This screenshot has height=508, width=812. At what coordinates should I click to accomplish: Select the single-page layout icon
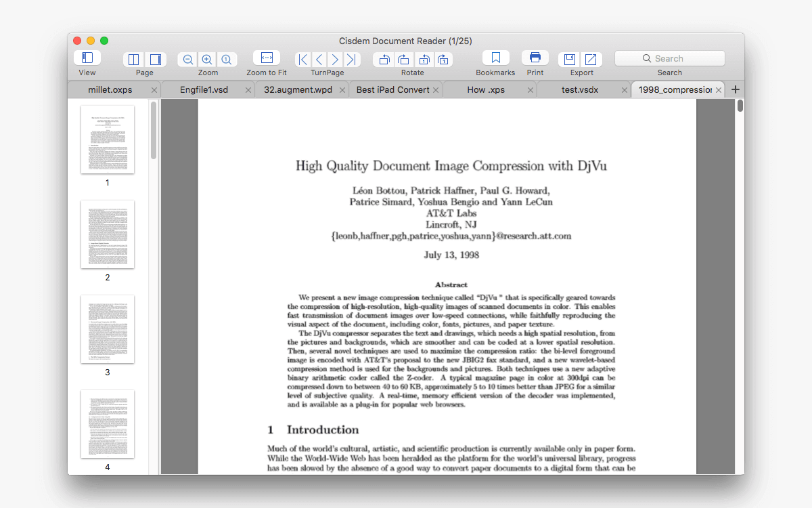(156, 60)
